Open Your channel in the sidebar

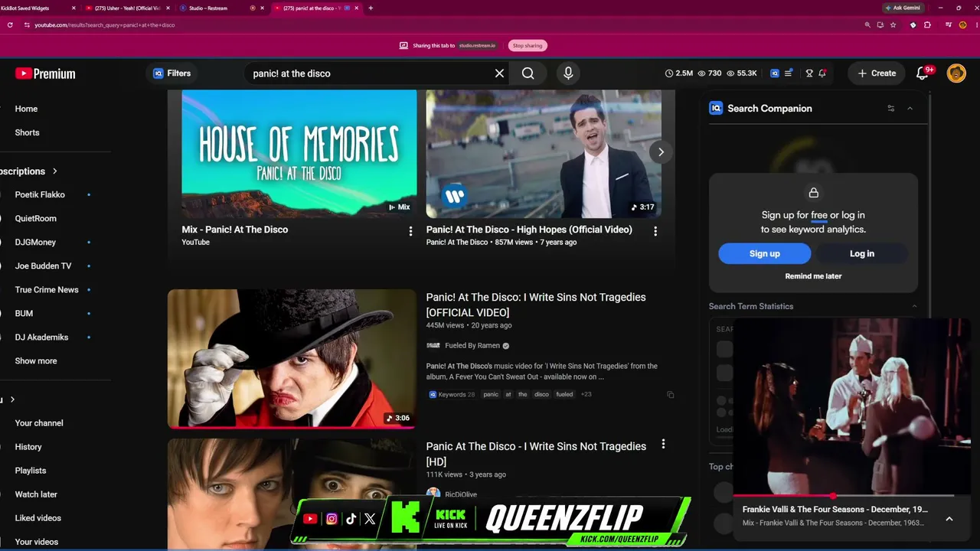click(39, 423)
